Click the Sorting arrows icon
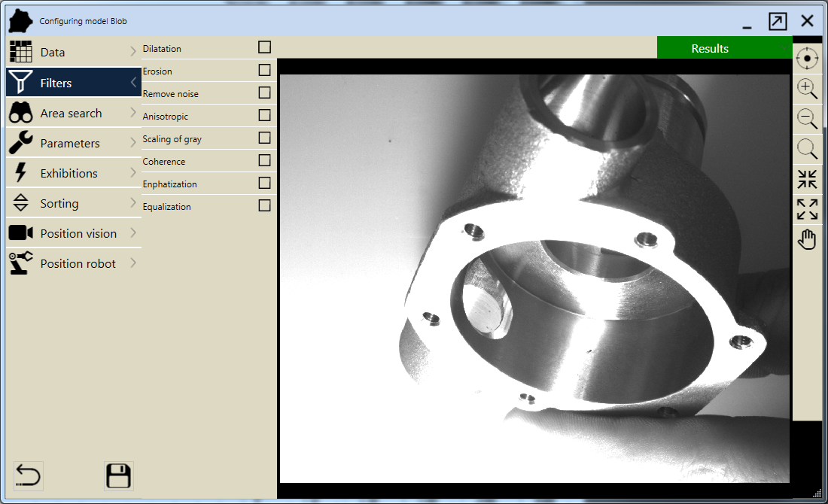 point(20,202)
